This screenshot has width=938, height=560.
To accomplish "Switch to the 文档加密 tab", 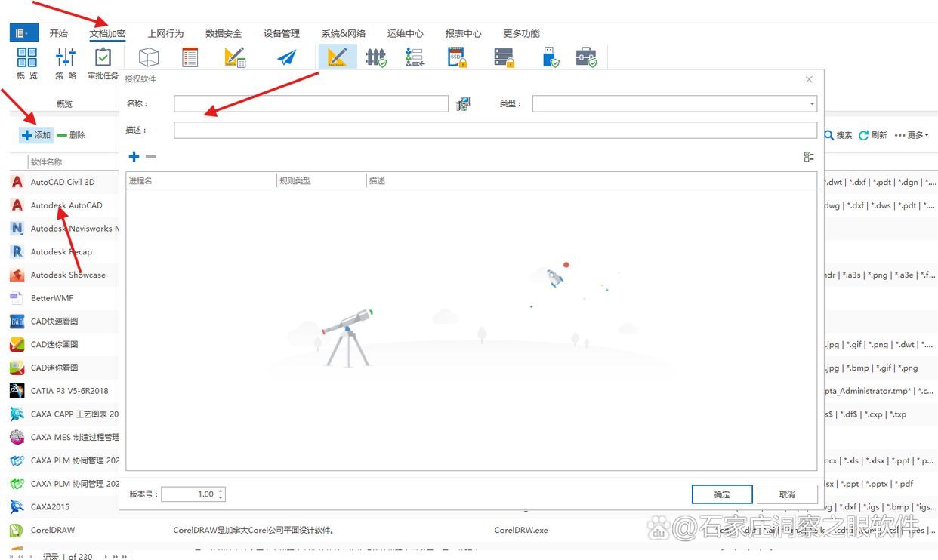I will click(x=107, y=33).
